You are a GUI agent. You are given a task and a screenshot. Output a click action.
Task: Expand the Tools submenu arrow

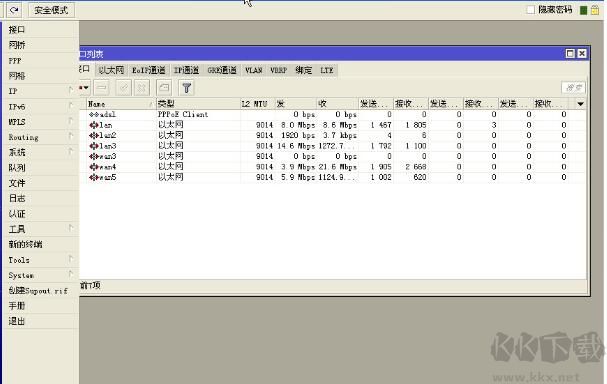tap(70, 259)
